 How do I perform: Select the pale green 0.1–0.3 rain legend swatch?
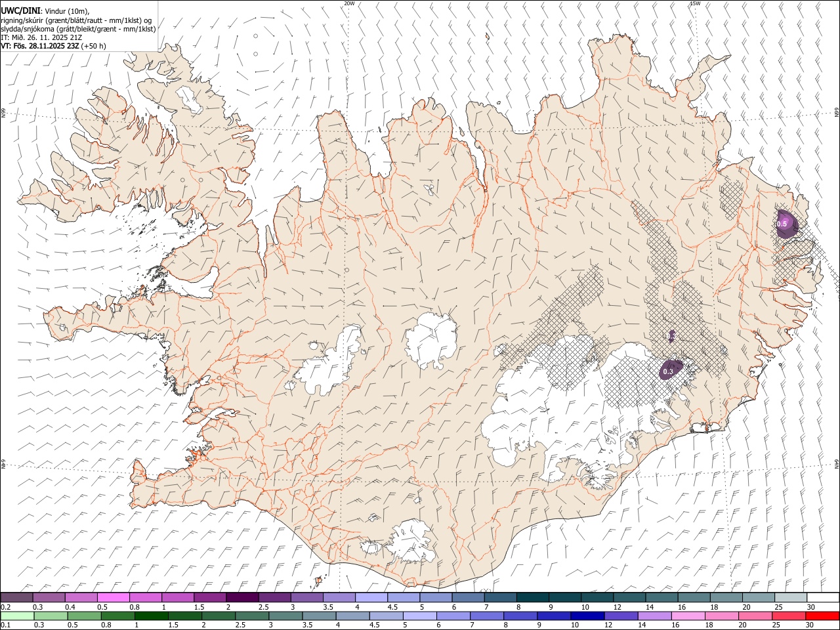(x=18, y=616)
